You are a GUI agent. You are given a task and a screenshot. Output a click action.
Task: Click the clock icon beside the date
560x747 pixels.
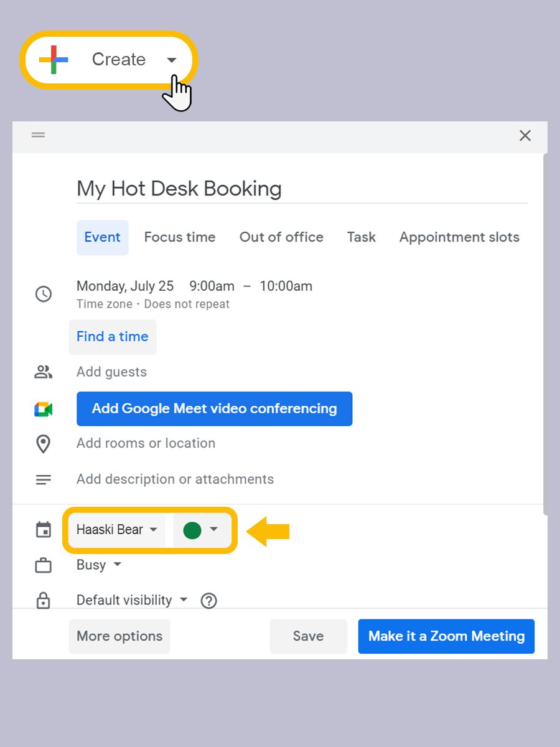(44, 294)
